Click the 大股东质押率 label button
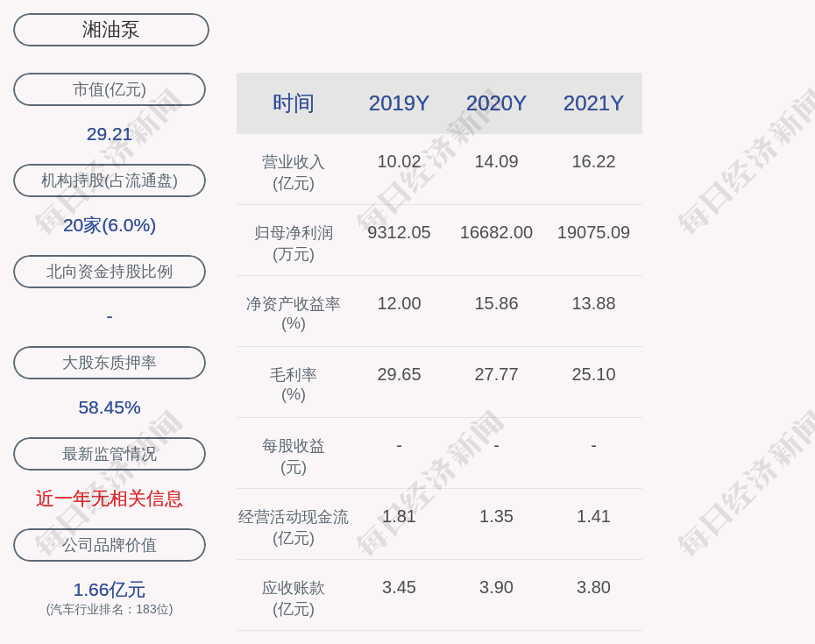The width and height of the screenshot is (815, 644). pos(110,363)
